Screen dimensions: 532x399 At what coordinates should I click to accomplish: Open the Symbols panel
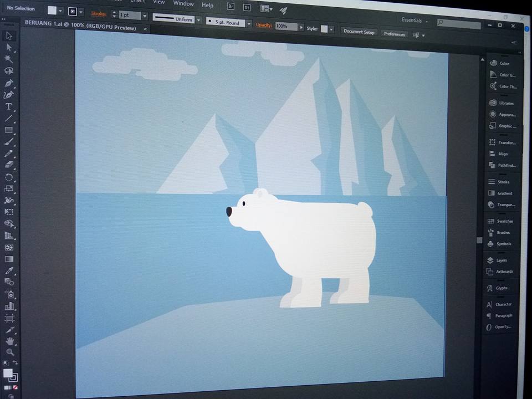tap(499, 244)
